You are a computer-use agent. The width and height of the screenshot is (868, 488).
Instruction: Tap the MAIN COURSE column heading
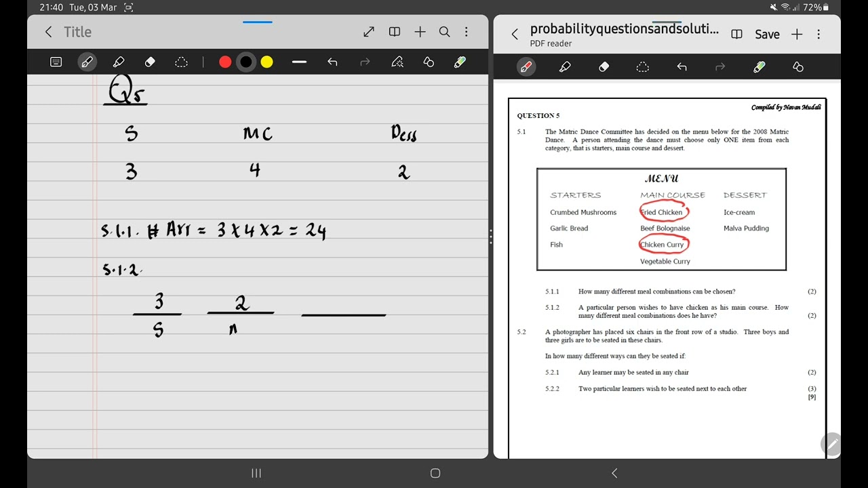[673, 195]
